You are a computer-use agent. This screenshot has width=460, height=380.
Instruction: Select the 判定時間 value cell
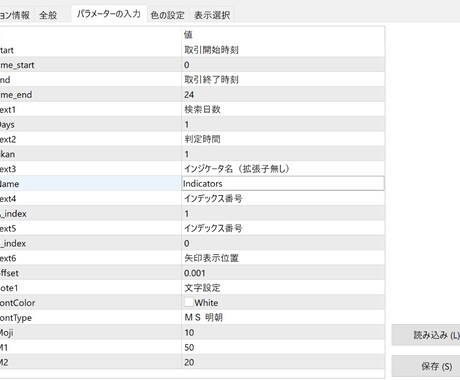(x=283, y=139)
